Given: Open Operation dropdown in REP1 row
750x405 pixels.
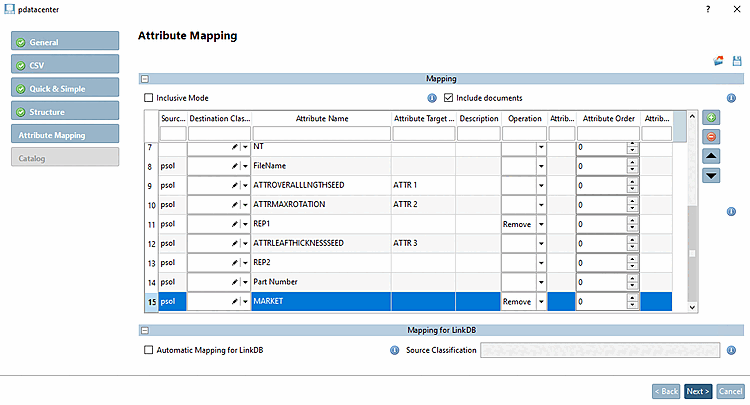Looking at the screenshot, I should pos(541,224).
